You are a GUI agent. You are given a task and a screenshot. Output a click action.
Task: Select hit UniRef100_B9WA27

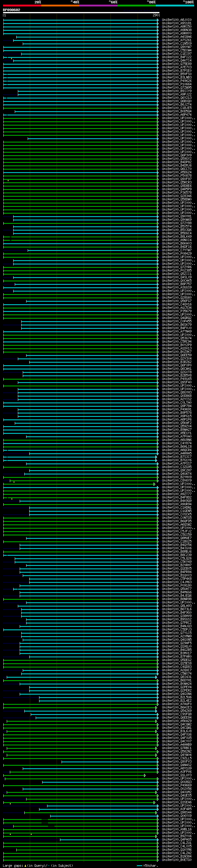pyautogui.click(x=177, y=430)
